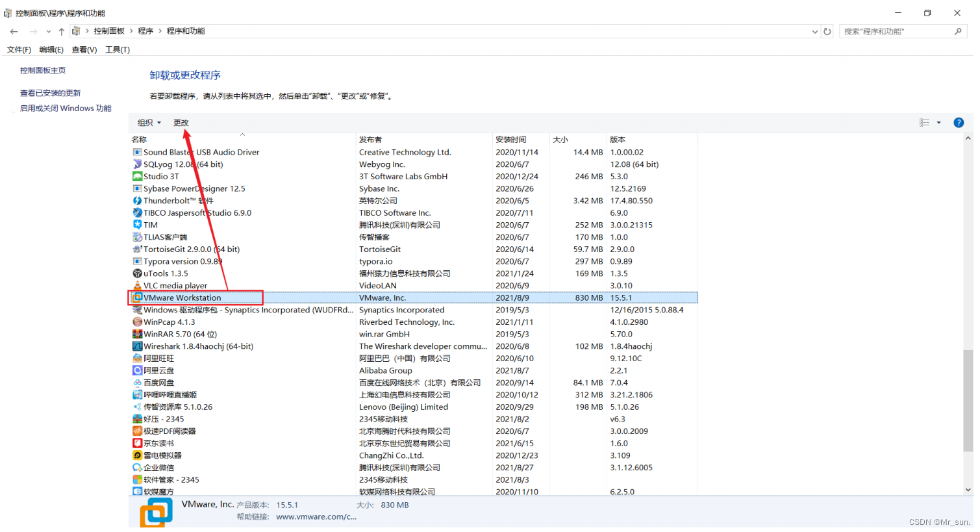
Task: Click the 京东读书 icon
Action: [x=137, y=443]
